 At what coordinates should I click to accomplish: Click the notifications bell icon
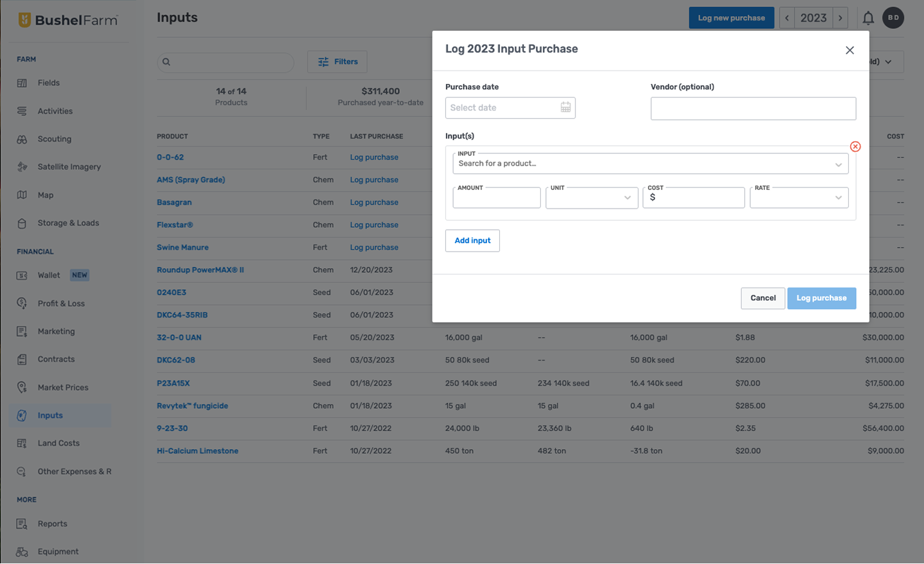pos(868,18)
